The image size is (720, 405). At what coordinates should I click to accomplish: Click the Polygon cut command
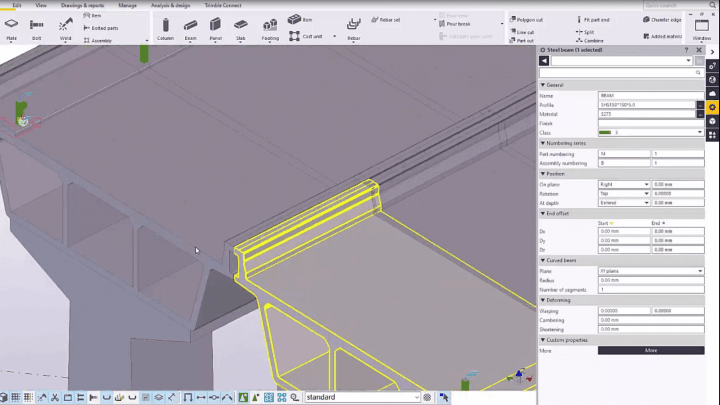pos(526,20)
